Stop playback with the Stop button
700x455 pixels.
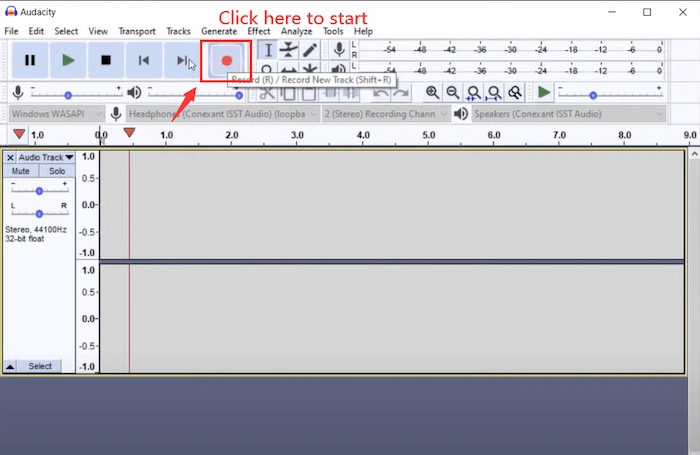pos(106,60)
